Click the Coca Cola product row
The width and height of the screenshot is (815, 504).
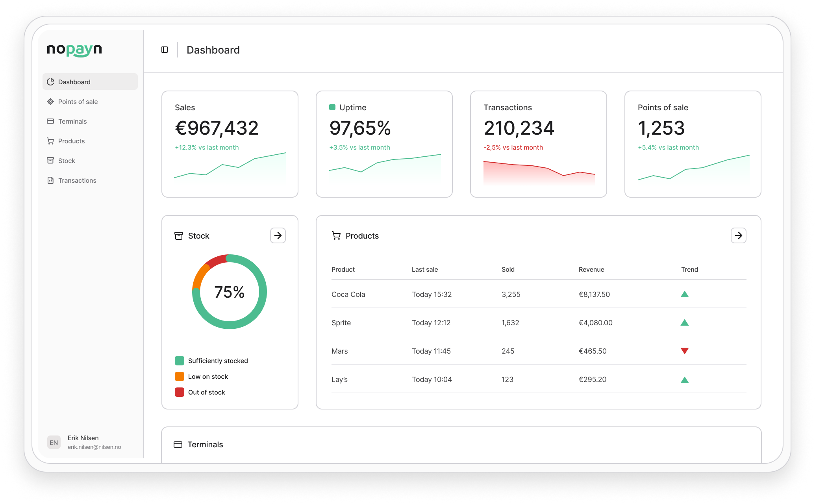click(x=348, y=295)
